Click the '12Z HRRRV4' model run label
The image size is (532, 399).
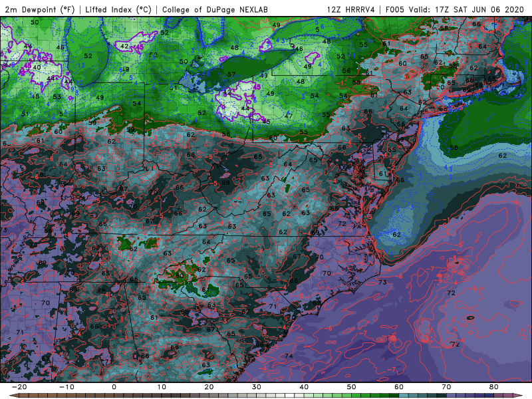tap(351, 9)
